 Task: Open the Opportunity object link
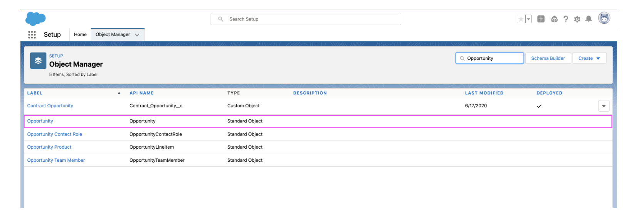point(40,121)
